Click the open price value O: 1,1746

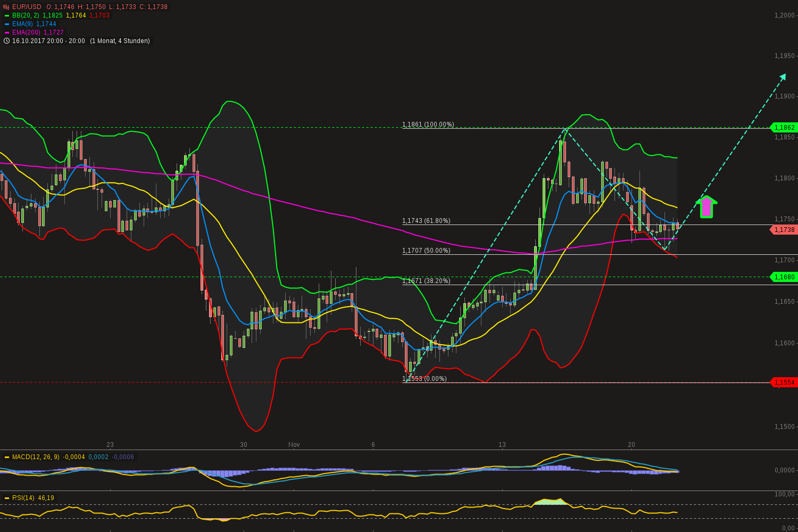60,7
